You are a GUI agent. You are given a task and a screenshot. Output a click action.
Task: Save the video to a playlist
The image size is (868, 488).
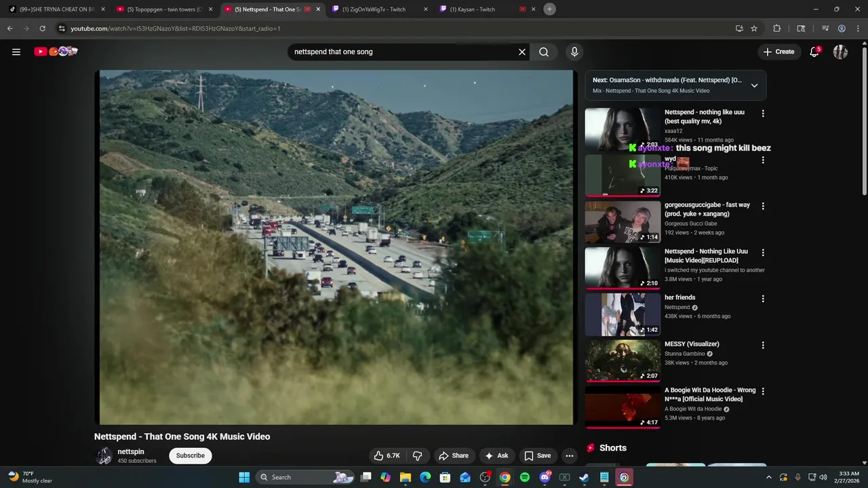click(x=538, y=455)
